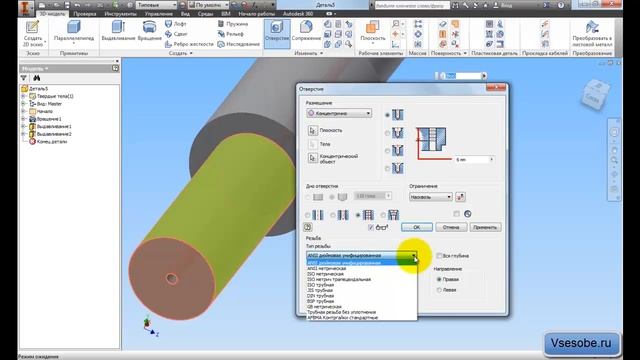Start the Сопряжение fillet tool
The height and width of the screenshot is (360, 640).
click(x=306, y=31)
